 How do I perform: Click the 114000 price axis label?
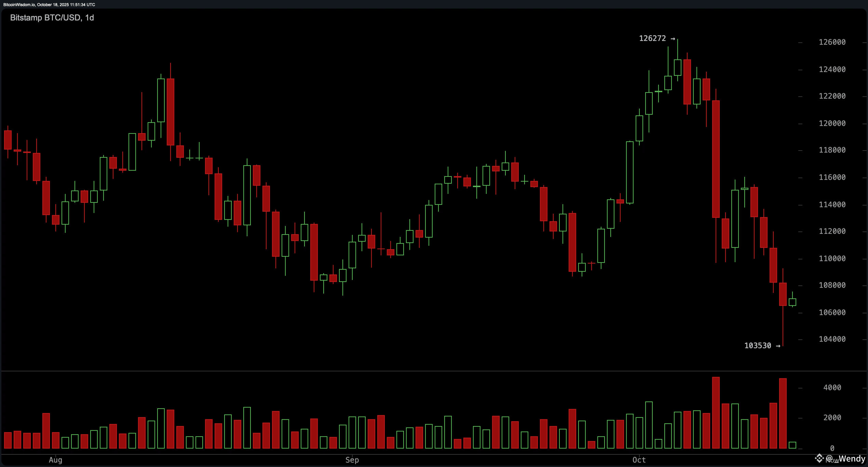tap(832, 204)
